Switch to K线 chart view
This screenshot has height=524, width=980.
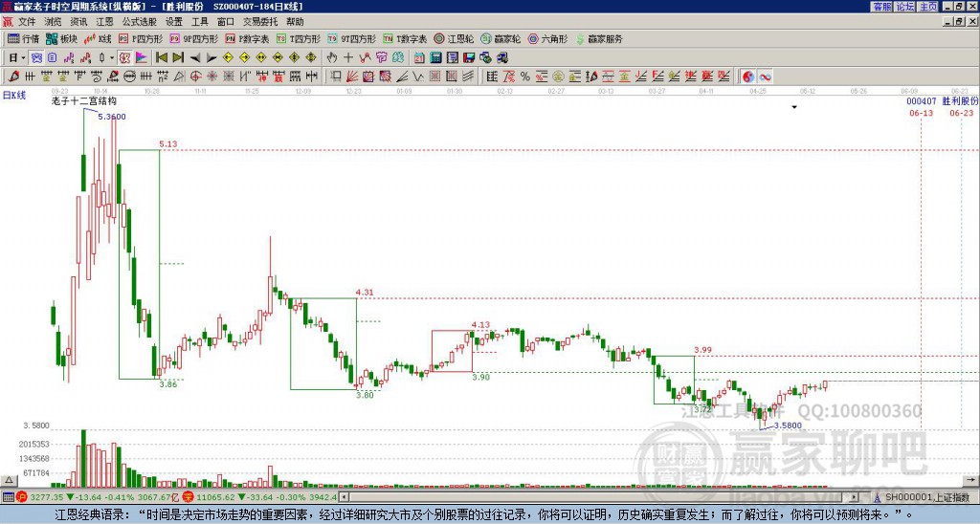99,38
